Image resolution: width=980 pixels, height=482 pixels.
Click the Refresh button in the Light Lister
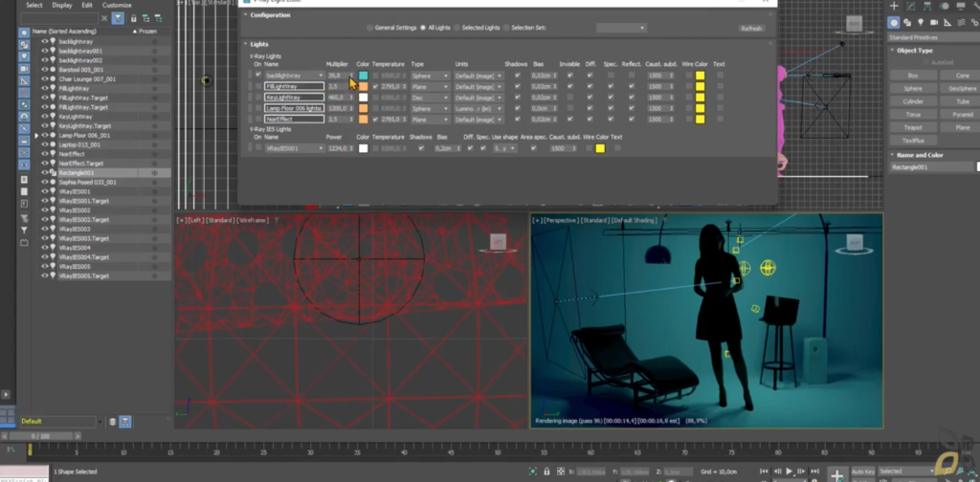[x=750, y=29]
